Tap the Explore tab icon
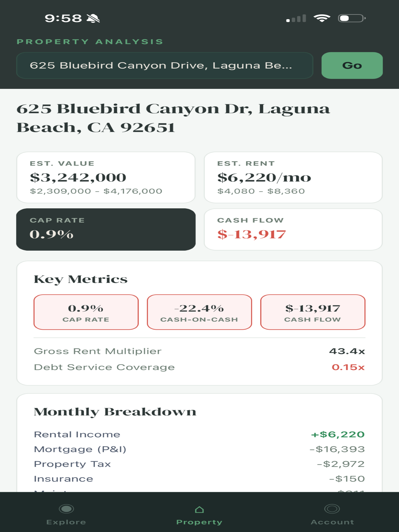Viewport: 399px width, 532px height. pos(66,509)
